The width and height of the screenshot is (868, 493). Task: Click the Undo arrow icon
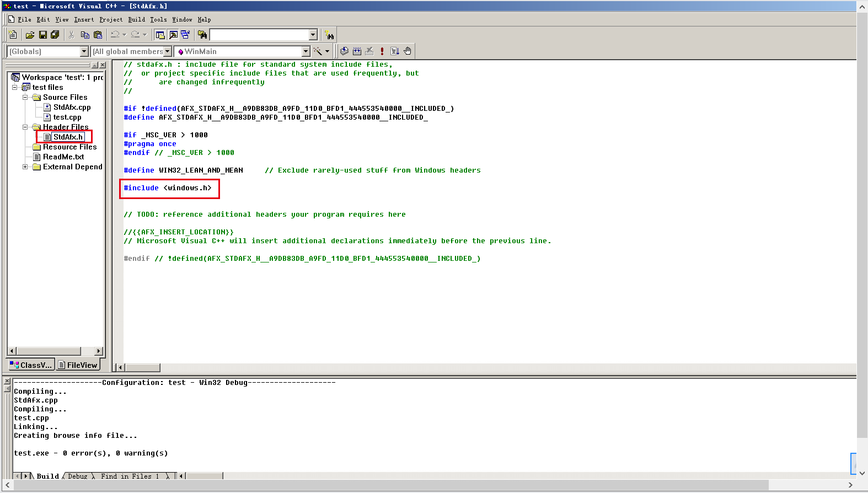(x=115, y=35)
